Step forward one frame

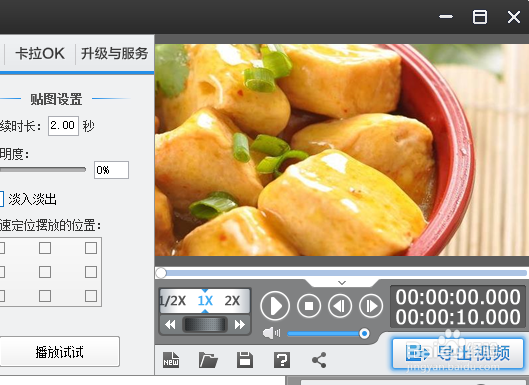pyautogui.click(x=371, y=306)
